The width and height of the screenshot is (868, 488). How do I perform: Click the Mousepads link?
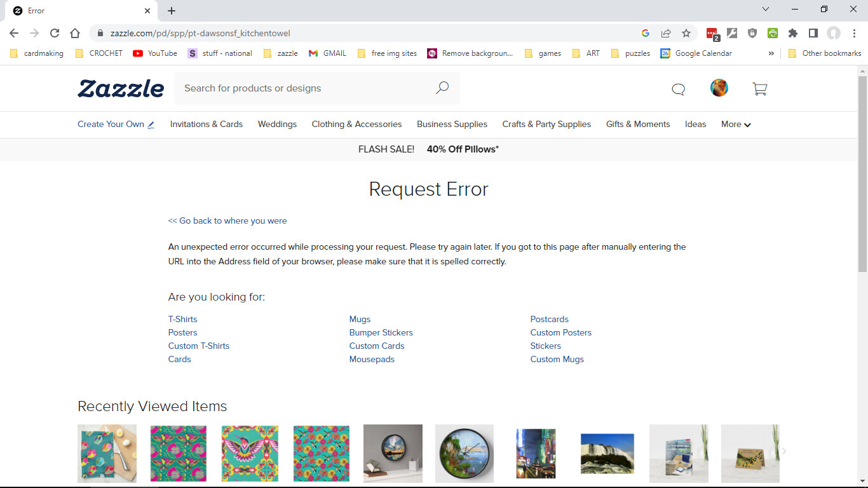372,360
